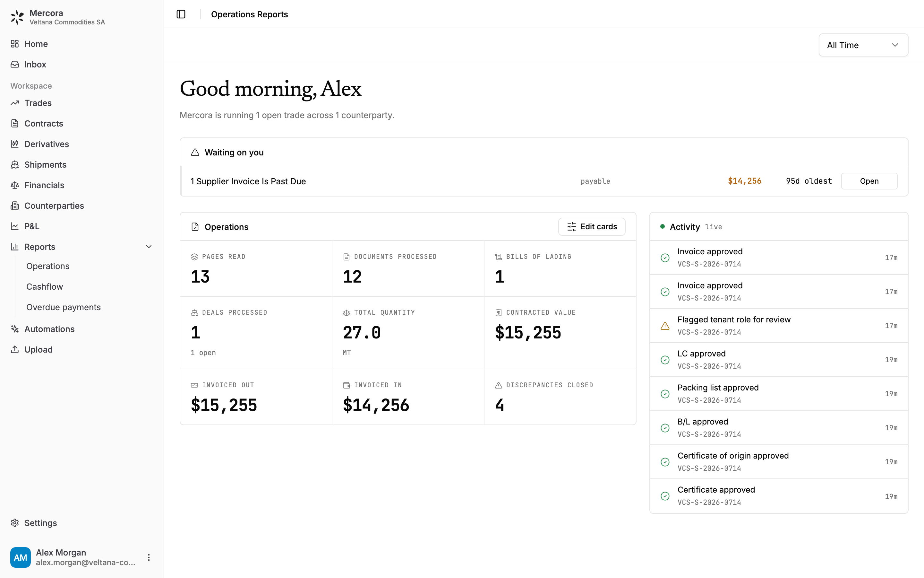Open the LC approved activity entry
Screen dimensions: 924x578
[779, 360]
